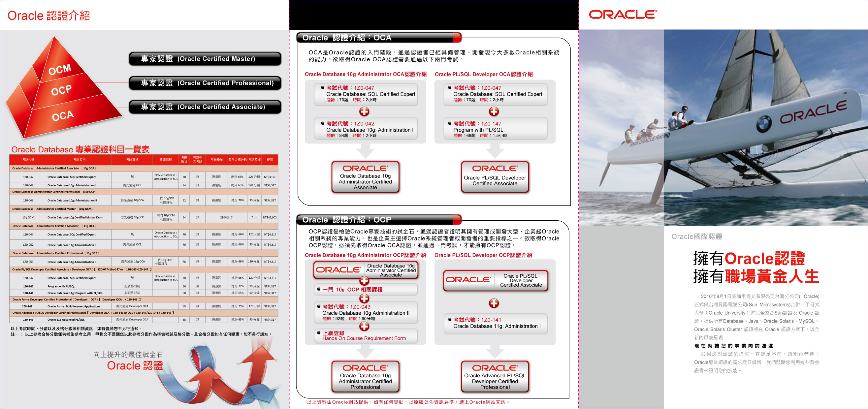Click 'Oracle國際認證' gray caption
The image size is (868, 409).
(x=696, y=236)
